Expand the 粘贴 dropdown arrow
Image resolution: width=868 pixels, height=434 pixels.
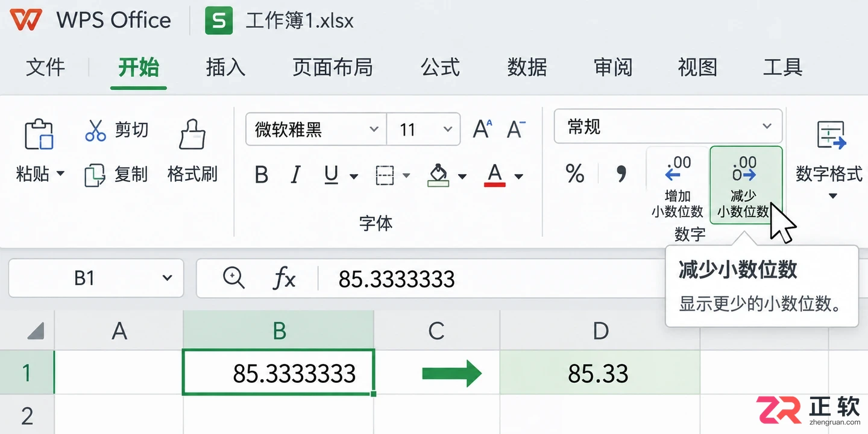pos(60,174)
